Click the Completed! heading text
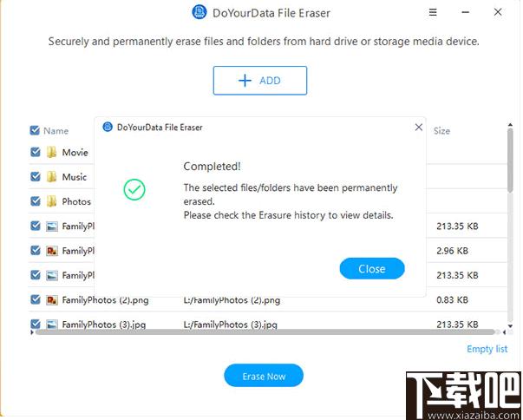This screenshot has width=523, height=420. click(212, 166)
